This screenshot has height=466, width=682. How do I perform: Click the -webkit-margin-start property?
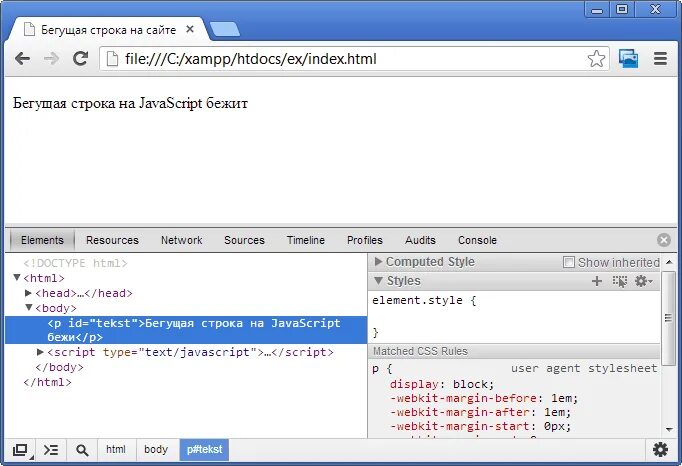pyautogui.click(x=480, y=426)
